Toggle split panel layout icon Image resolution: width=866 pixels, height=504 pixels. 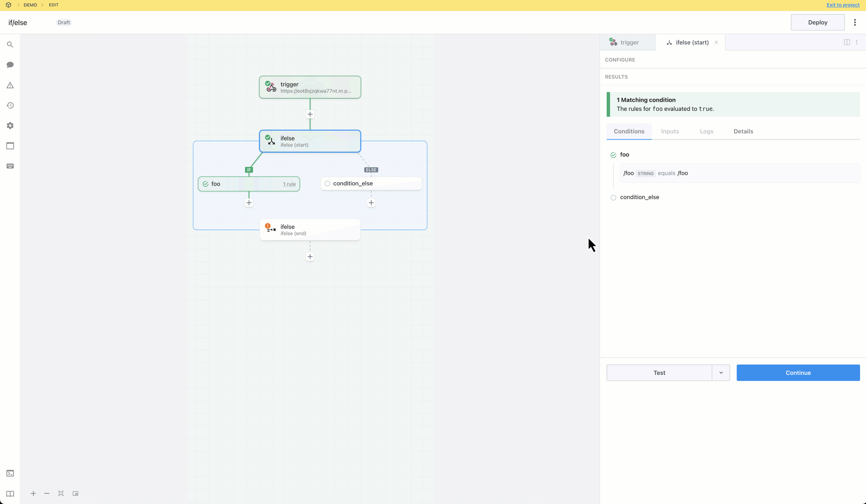coord(847,42)
